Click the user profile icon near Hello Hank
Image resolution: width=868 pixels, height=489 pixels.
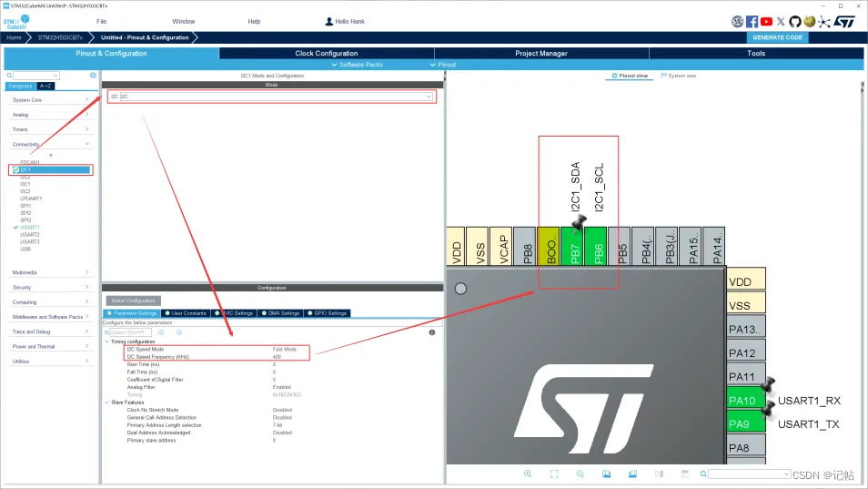[328, 21]
